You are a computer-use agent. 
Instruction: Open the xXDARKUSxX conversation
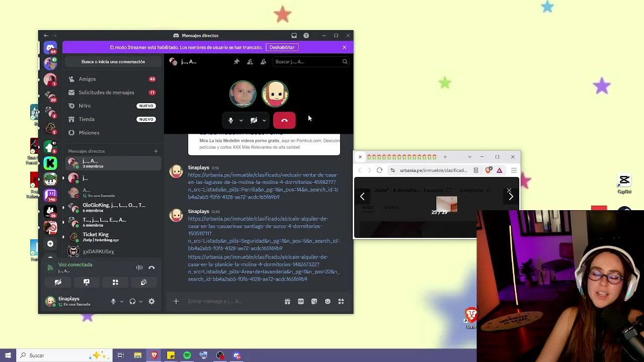pos(113,251)
